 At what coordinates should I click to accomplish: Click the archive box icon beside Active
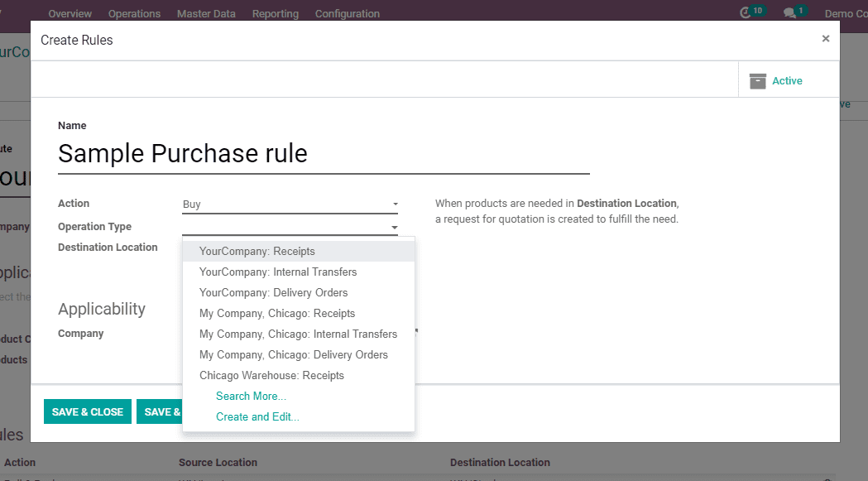757,81
